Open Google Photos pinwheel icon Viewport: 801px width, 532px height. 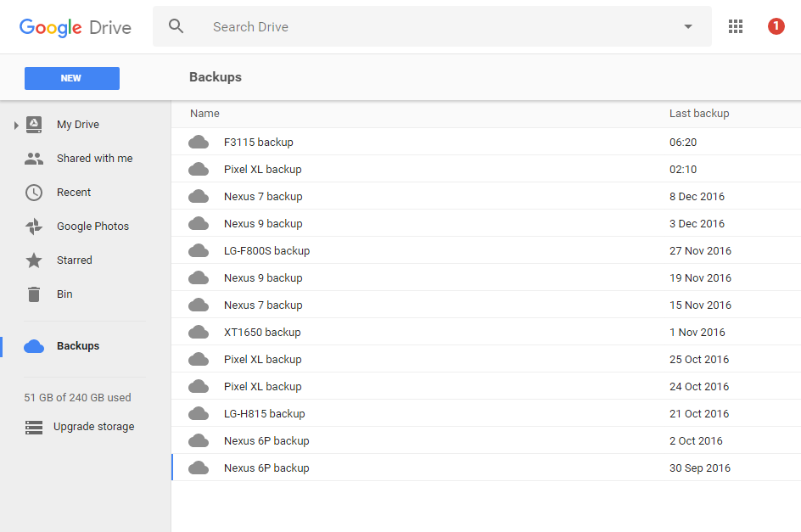(x=34, y=227)
